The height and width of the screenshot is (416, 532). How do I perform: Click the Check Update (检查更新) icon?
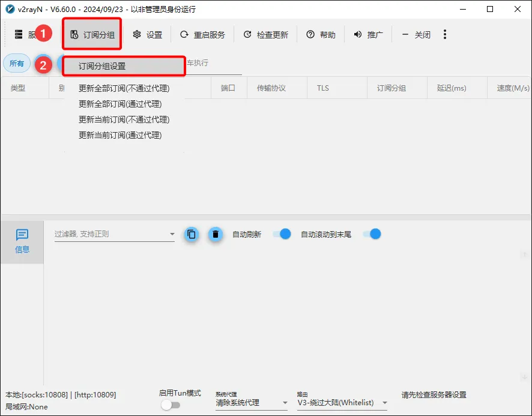coord(247,35)
